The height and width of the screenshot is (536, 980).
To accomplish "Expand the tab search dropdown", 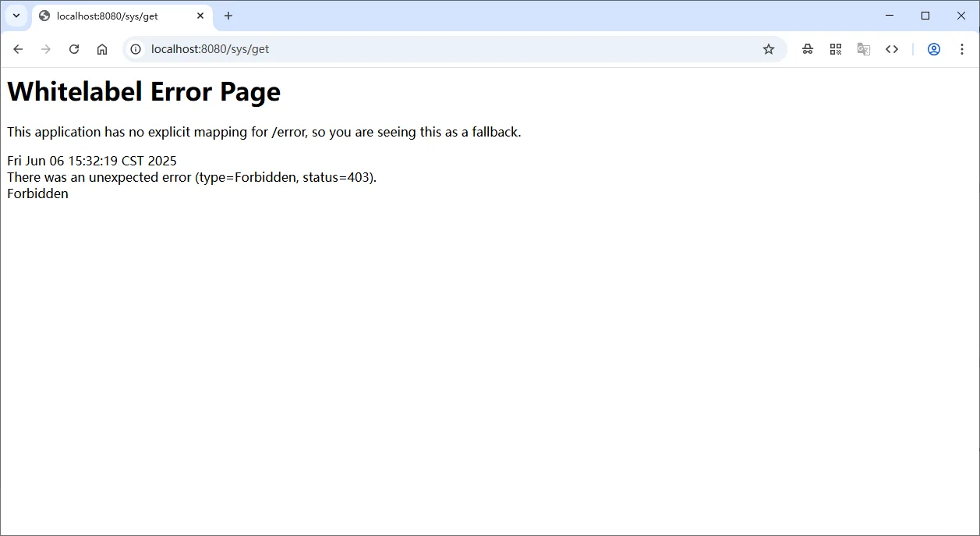I will [16, 16].
